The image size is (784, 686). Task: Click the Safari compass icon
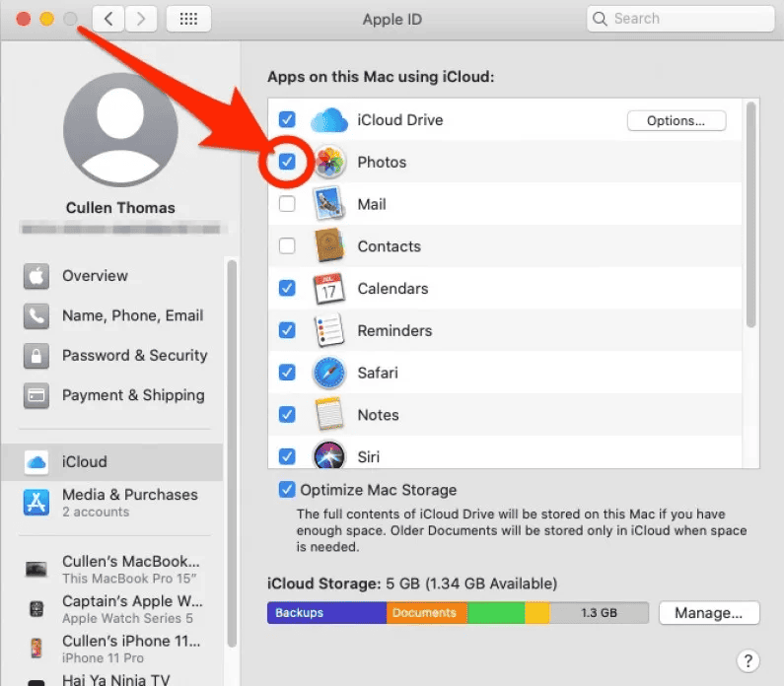pyautogui.click(x=329, y=373)
